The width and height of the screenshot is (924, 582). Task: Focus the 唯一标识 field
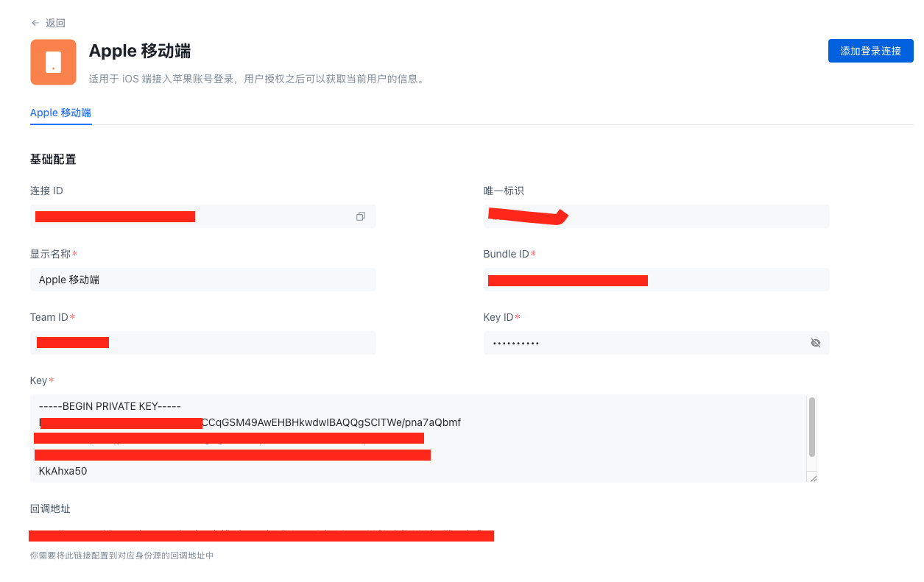(x=656, y=216)
